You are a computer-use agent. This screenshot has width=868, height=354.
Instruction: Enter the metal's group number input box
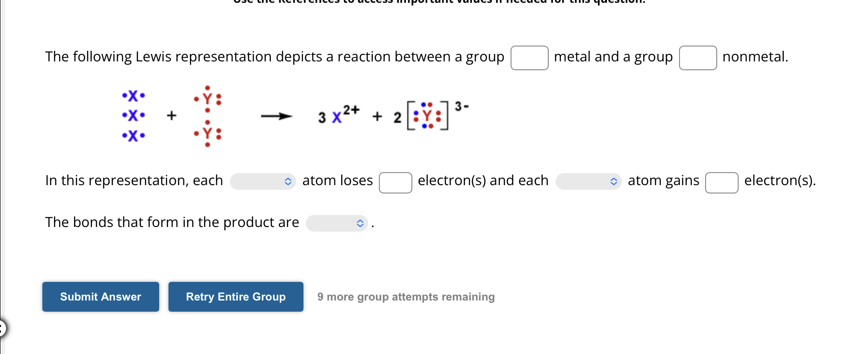point(529,58)
